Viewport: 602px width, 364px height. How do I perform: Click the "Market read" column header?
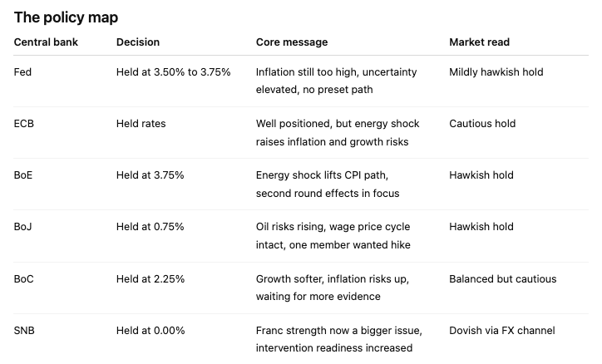(480, 42)
